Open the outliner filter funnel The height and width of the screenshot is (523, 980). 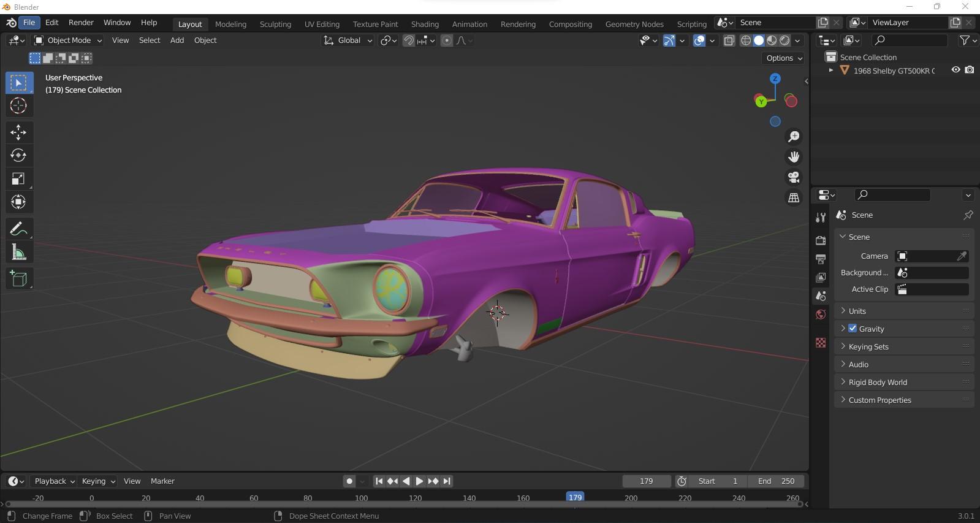point(967,40)
